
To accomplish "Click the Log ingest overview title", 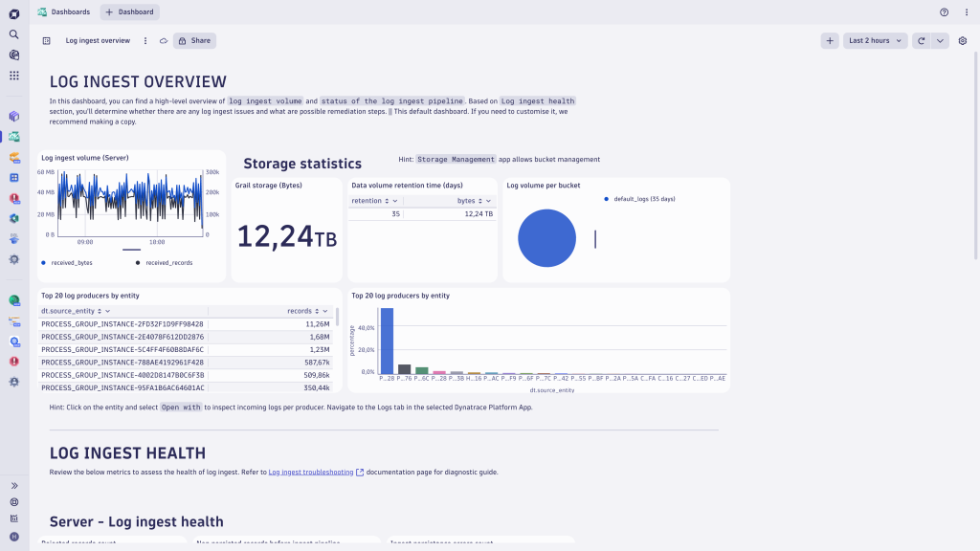I will pos(98,40).
